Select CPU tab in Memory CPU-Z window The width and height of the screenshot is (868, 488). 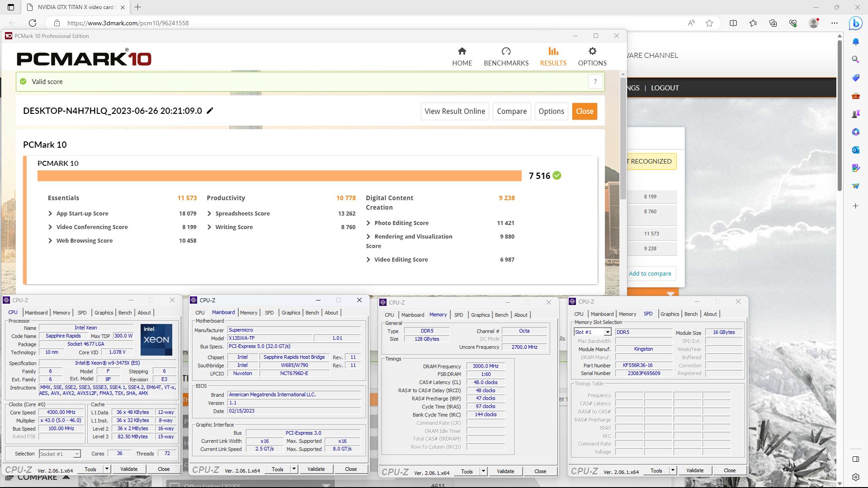(389, 315)
